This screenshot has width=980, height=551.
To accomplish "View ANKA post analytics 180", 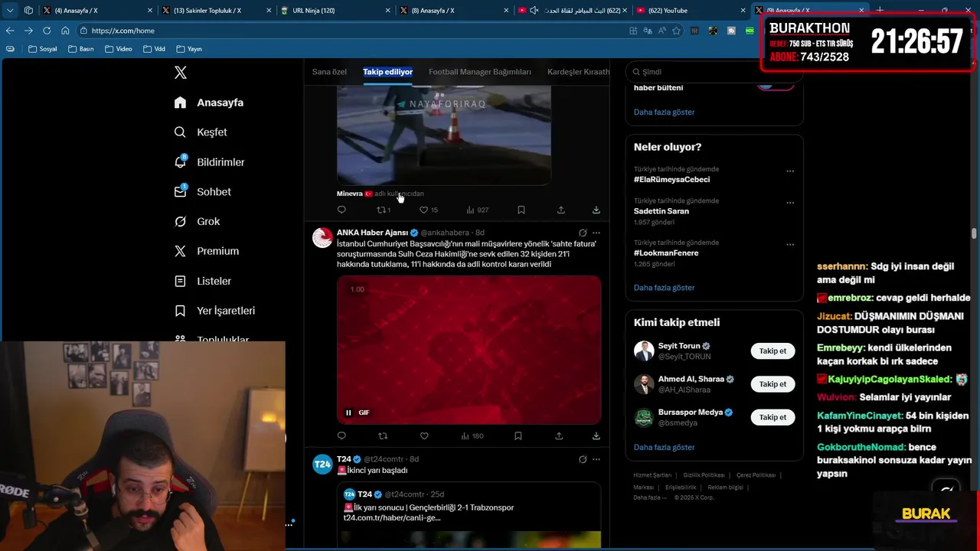I will [x=472, y=436].
